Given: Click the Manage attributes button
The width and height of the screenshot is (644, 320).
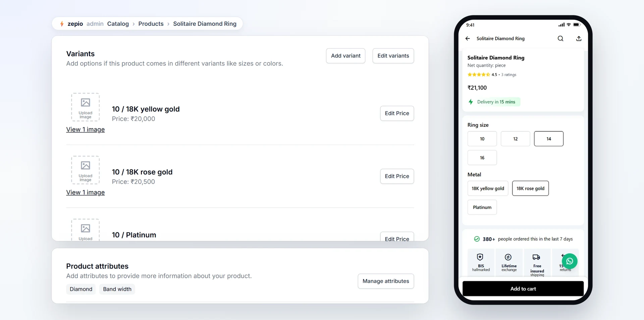Looking at the screenshot, I should (386, 281).
